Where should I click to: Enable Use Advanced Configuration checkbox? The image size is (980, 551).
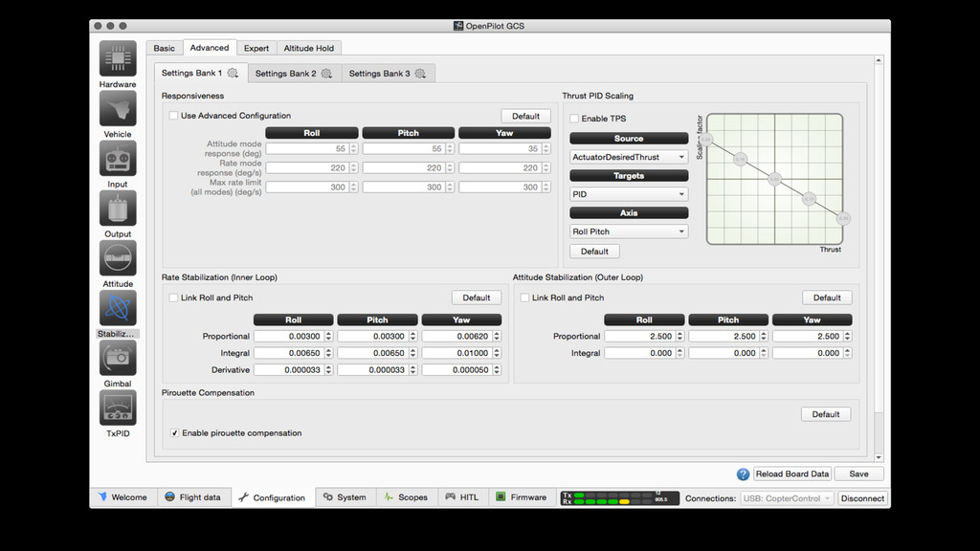click(x=173, y=116)
